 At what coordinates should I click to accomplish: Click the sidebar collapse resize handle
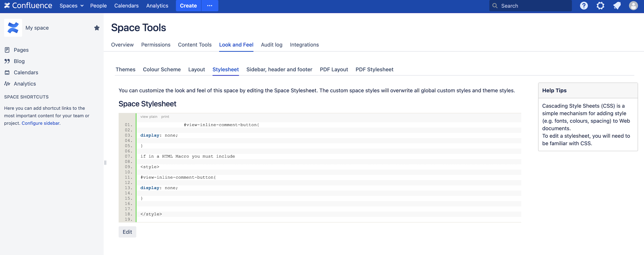click(x=105, y=163)
